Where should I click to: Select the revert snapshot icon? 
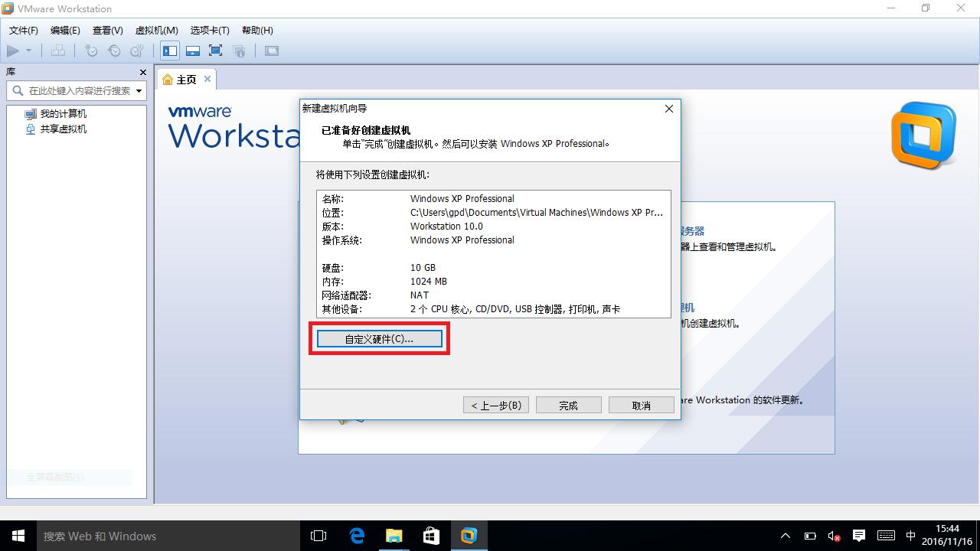tap(115, 51)
